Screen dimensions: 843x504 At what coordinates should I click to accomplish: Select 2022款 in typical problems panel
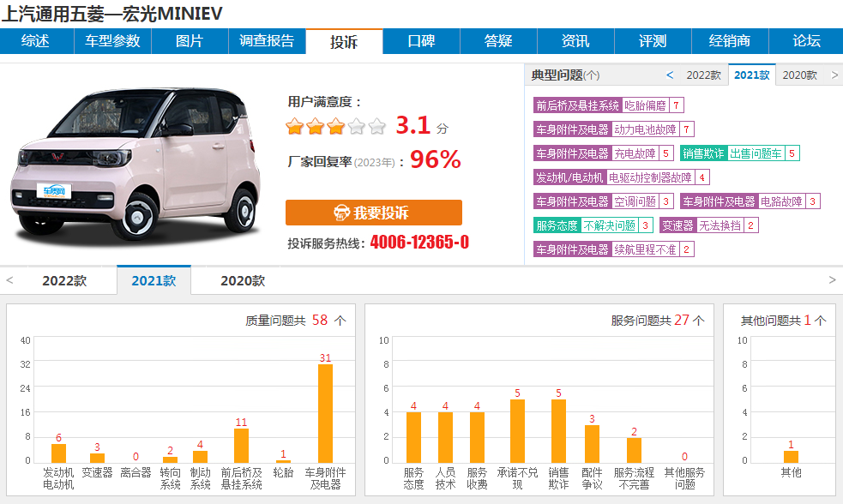pyautogui.click(x=703, y=75)
